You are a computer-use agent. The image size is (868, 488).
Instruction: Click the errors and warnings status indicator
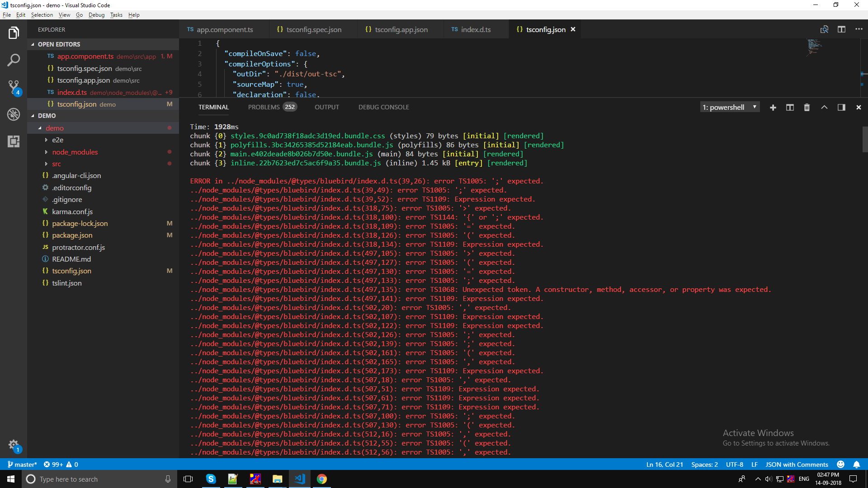tap(61, 465)
